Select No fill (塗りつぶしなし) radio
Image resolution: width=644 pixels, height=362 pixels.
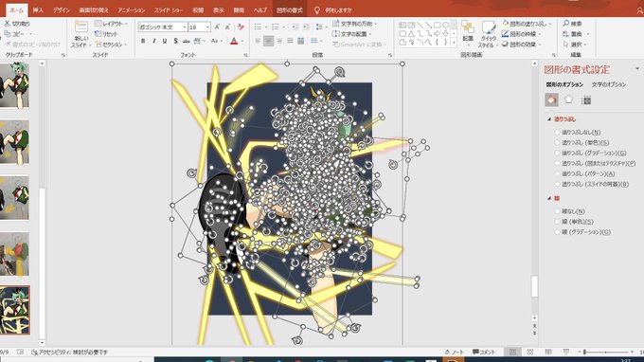tap(557, 133)
